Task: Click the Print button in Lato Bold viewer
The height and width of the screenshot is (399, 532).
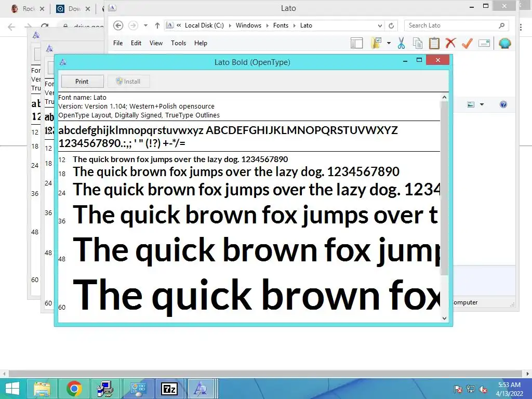Action: tap(83, 82)
